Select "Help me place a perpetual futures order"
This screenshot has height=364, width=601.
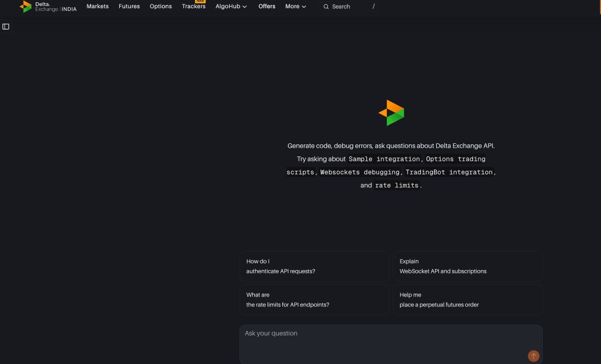click(468, 300)
